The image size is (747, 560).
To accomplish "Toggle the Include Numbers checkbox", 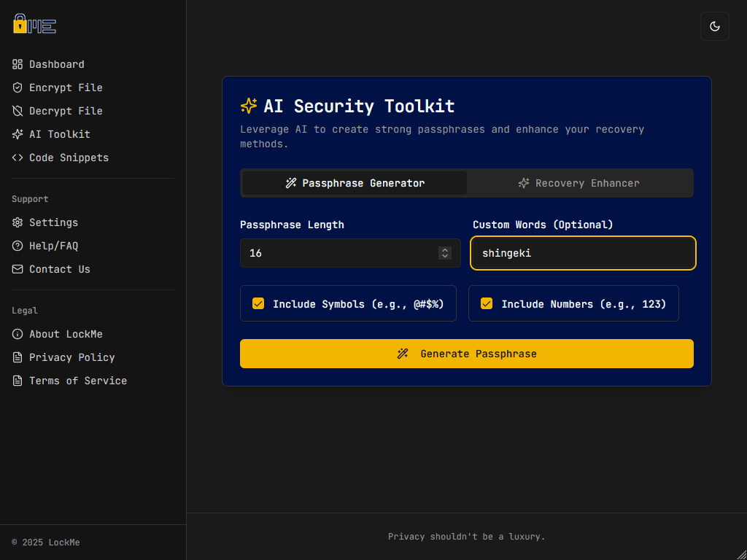I will [x=487, y=303].
